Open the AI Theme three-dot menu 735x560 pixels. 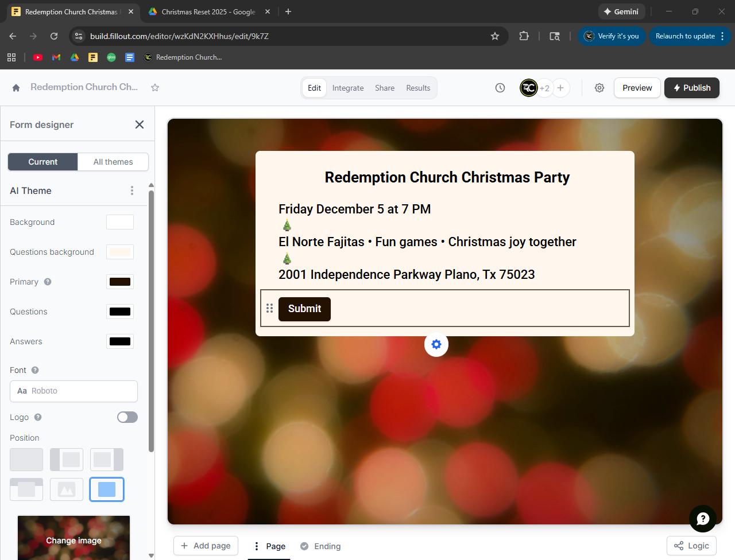132,190
